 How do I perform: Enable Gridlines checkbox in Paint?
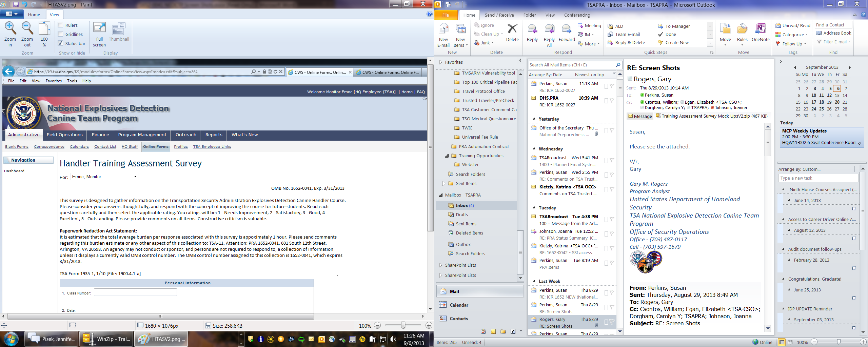click(x=61, y=34)
